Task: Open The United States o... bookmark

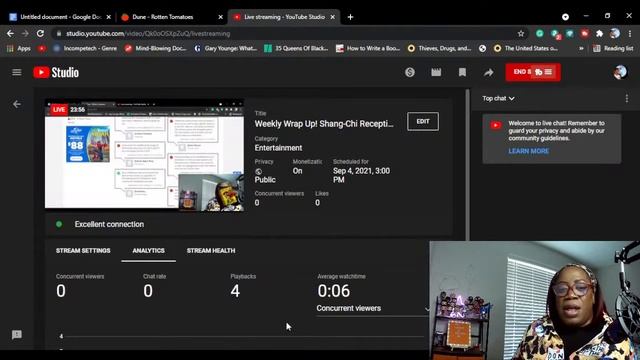Action: [526, 48]
